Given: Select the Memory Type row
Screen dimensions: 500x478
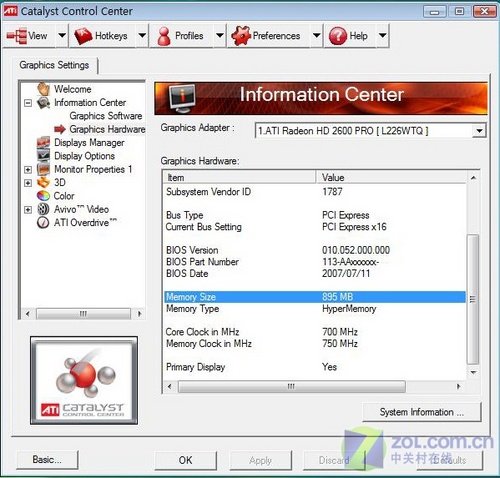Looking at the screenshot, I should click(315, 308).
